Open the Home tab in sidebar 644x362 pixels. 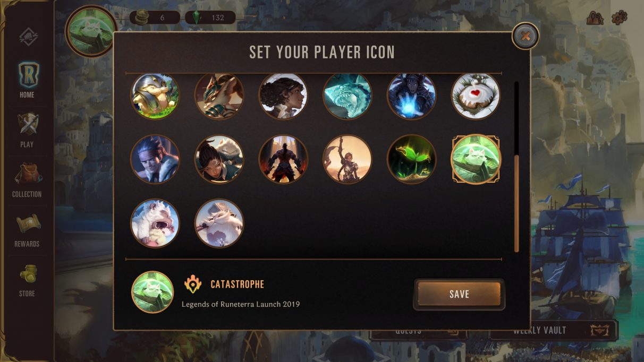(x=27, y=80)
